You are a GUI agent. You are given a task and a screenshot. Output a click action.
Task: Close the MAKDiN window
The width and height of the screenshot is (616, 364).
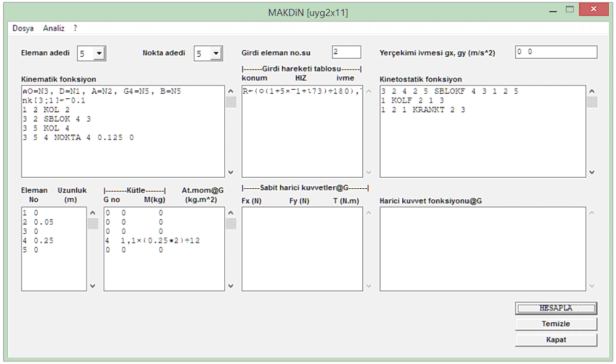point(594,10)
